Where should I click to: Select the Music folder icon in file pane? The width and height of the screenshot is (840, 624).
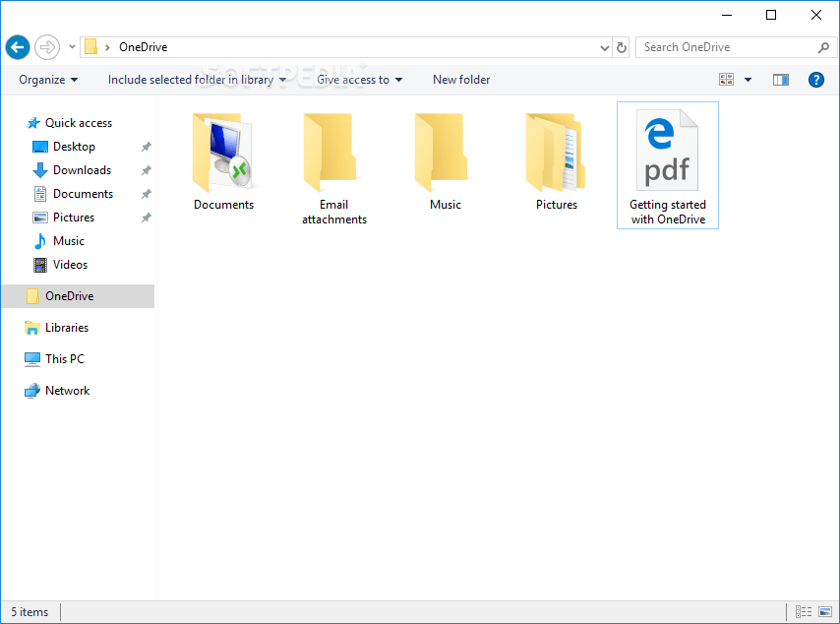pos(441,153)
